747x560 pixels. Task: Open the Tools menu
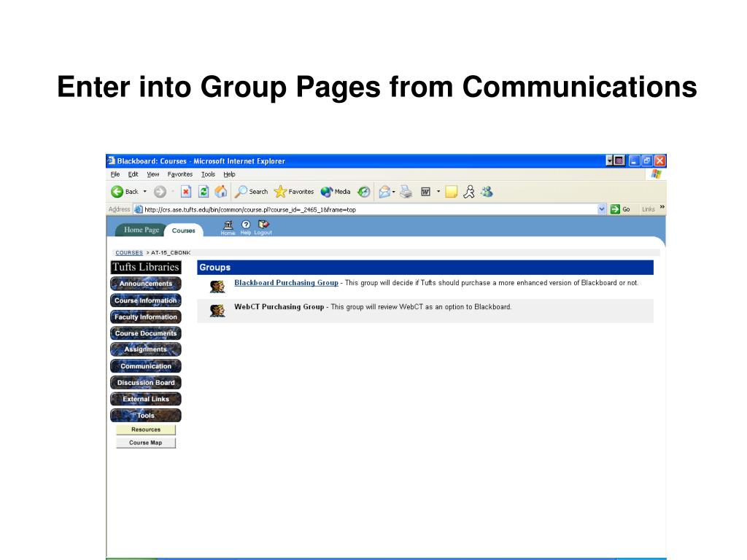[208, 174]
